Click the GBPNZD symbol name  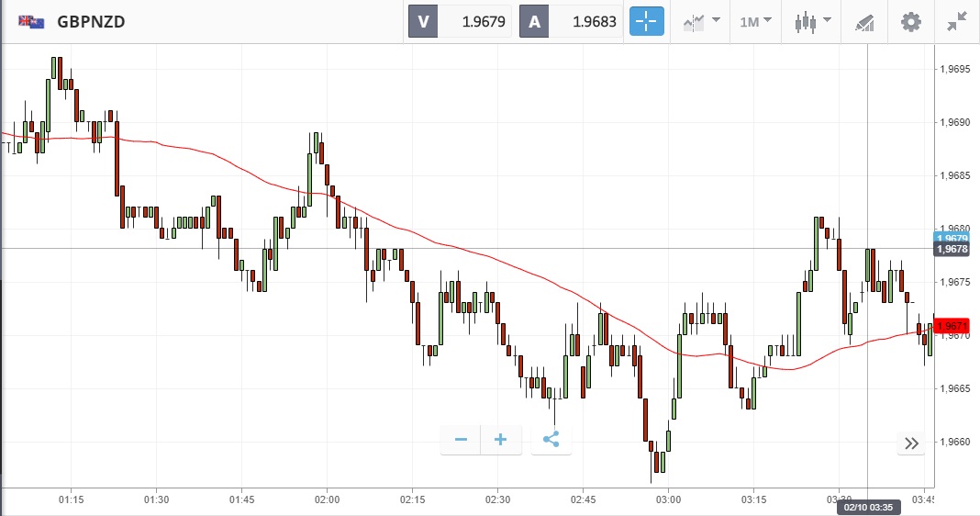[x=91, y=21]
